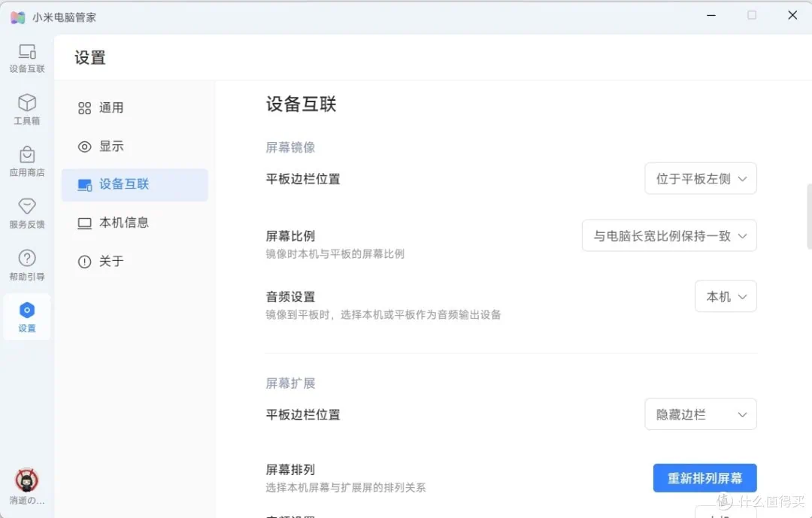Switch to 显示 settings tab
The image size is (812, 518).
(135, 146)
